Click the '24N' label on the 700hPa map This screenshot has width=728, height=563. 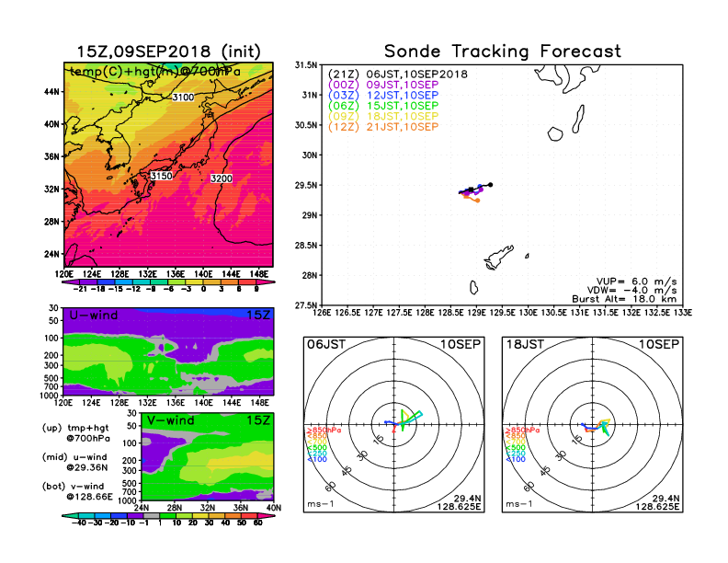tap(51, 254)
